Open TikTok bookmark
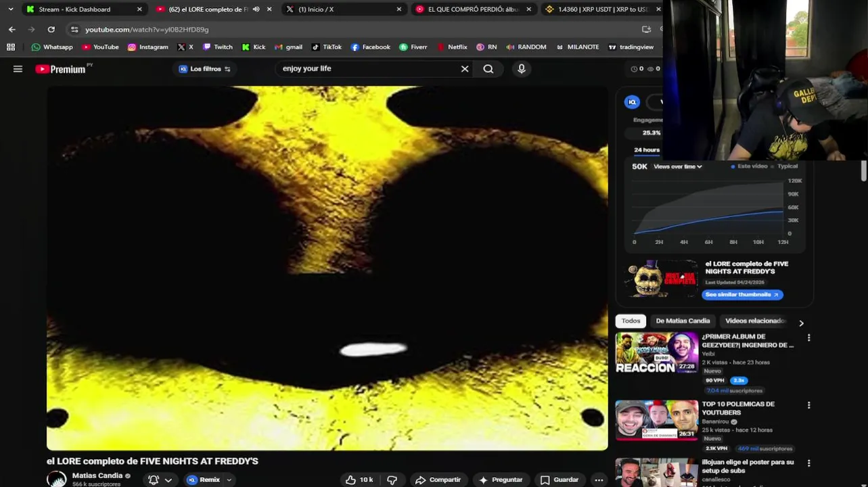This screenshot has width=868, height=487. pyautogui.click(x=326, y=47)
